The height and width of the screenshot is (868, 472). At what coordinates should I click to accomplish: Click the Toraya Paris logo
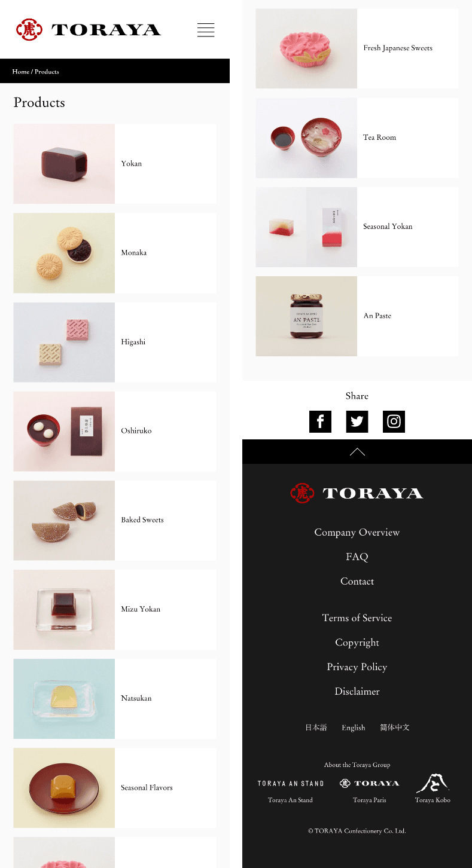coord(369,783)
